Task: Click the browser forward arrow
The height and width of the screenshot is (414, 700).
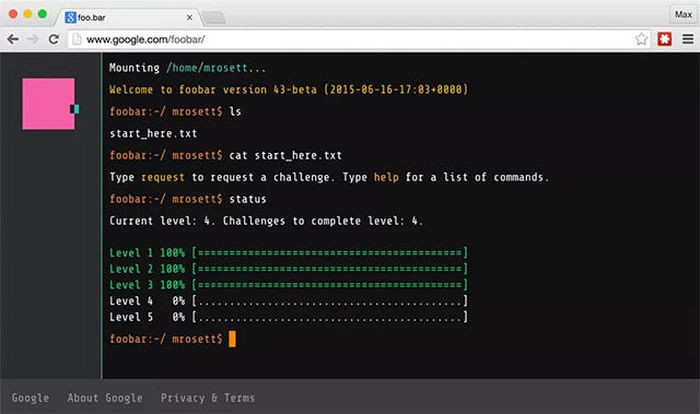Action: pyautogui.click(x=33, y=39)
